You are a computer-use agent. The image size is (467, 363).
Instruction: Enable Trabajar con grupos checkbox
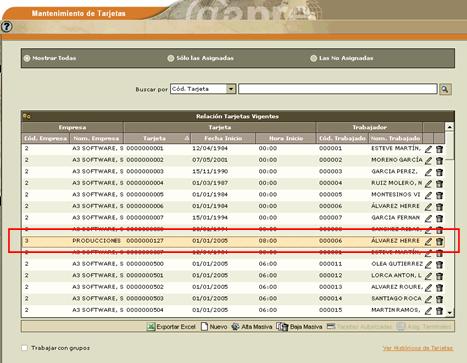pyautogui.click(x=25, y=348)
